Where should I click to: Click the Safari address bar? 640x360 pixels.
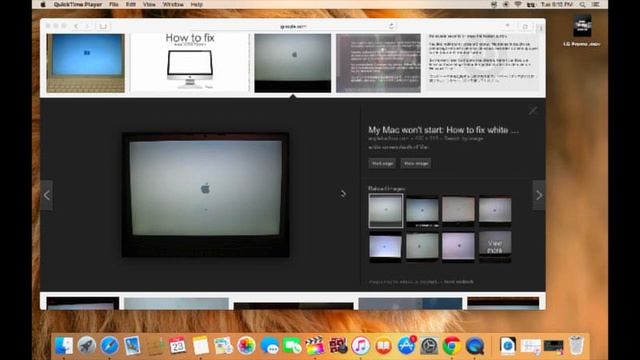(x=293, y=26)
